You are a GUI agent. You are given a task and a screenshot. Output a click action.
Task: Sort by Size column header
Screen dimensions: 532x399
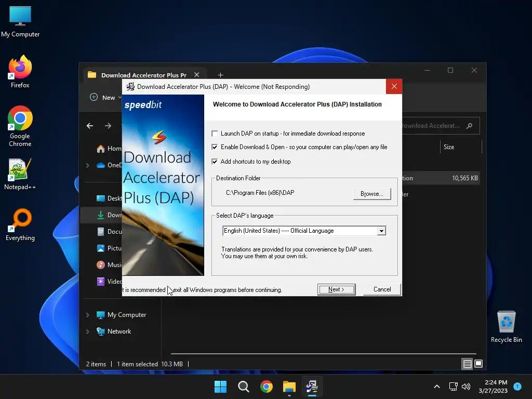tap(448, 147)
